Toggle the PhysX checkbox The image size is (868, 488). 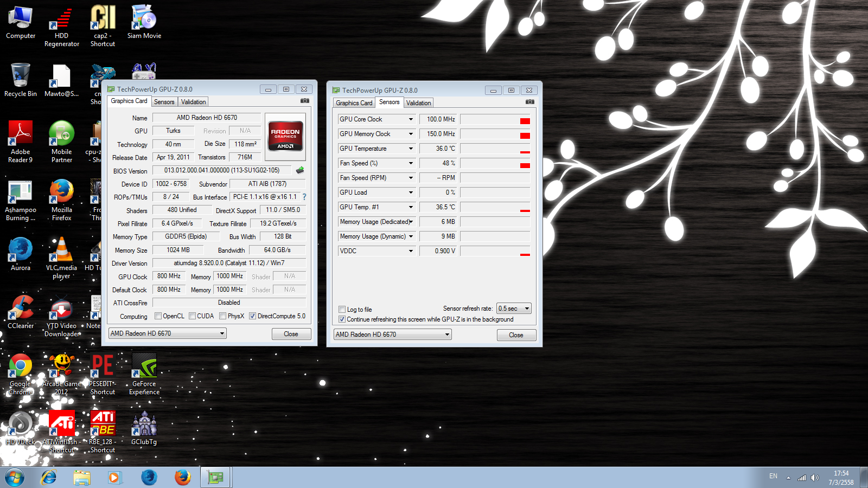point(222,316)
